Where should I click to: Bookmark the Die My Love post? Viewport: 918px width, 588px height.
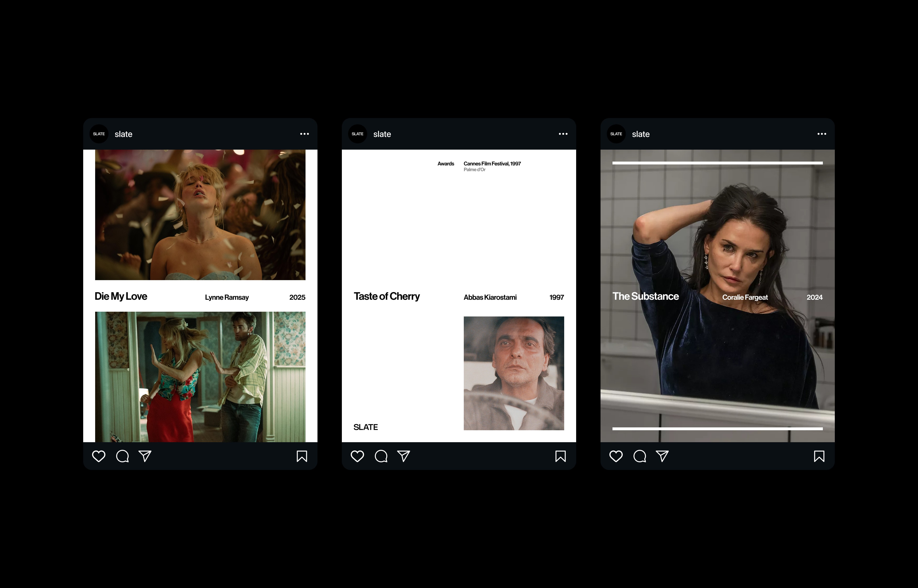pyautogui.click(x=302, y=456)
